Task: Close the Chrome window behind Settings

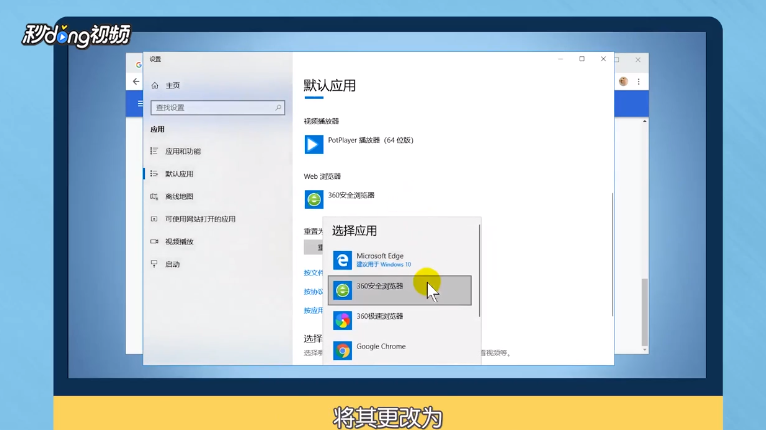Action: point(638,60)
